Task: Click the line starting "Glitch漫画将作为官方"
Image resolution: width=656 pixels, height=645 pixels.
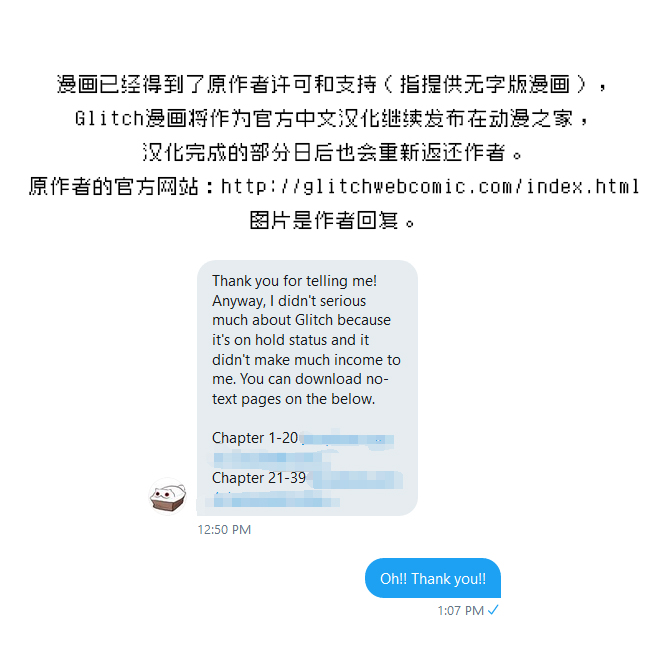Action: tap(331, 118)
